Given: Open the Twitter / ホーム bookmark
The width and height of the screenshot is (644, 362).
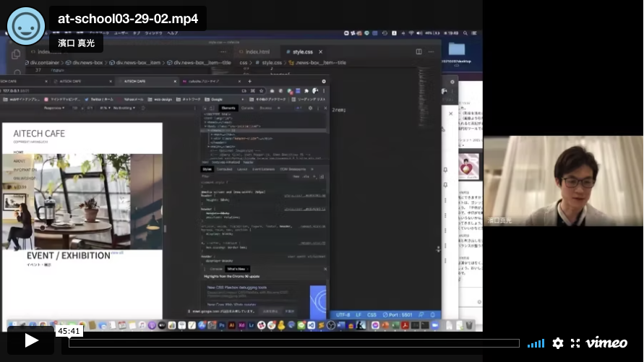Looking at the screenshot, I should (99, 99).
